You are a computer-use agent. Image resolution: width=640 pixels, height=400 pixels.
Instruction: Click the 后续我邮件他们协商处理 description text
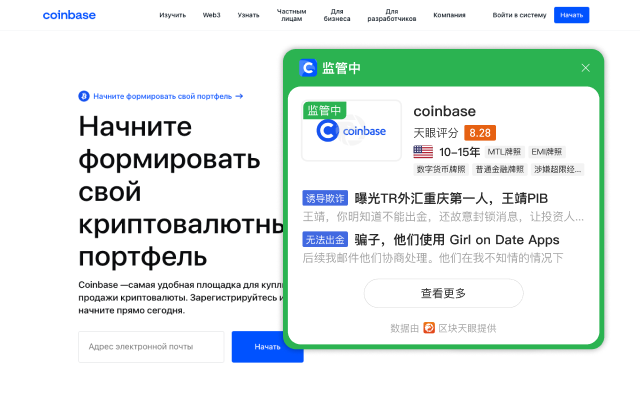(433, 258)
